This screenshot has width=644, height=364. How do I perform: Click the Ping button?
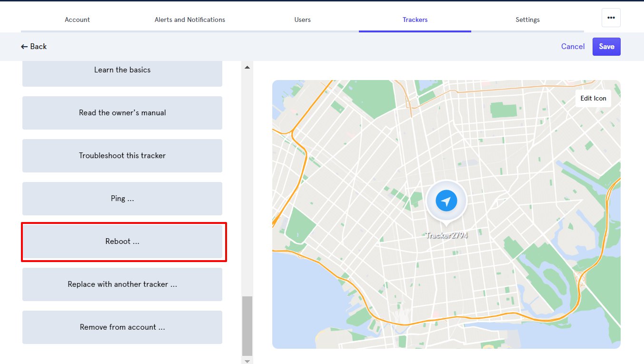click(x=122, y=199)
